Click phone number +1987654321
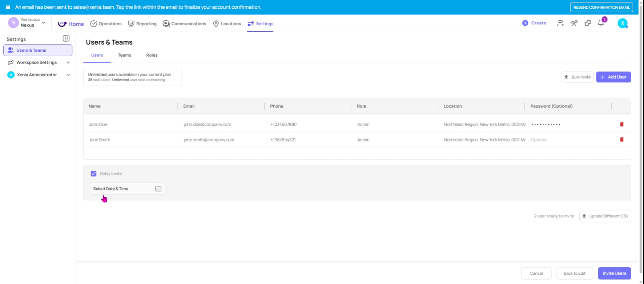The height and width of the screenshot is (284, 644). tap(283, 140)
